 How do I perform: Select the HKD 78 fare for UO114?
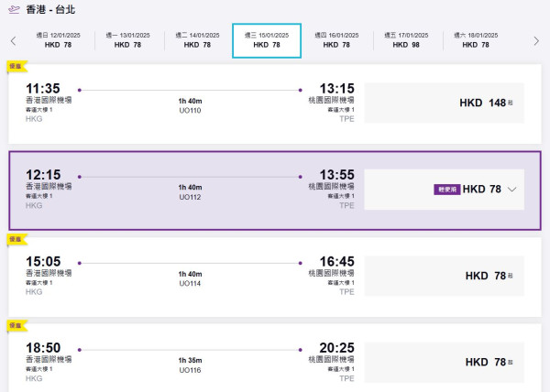pyautogui.click(x=445, y=276)
